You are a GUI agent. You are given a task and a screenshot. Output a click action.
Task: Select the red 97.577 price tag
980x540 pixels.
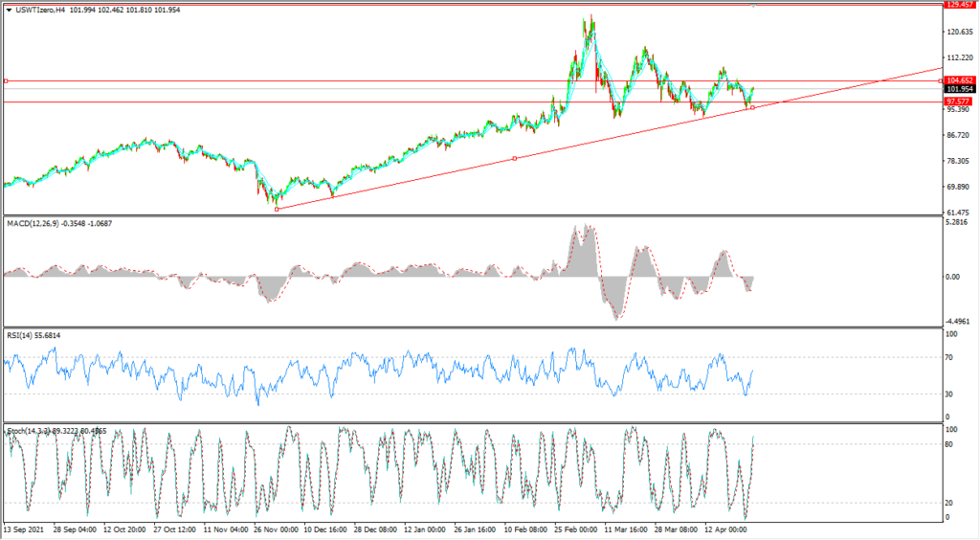coord(957,101)
